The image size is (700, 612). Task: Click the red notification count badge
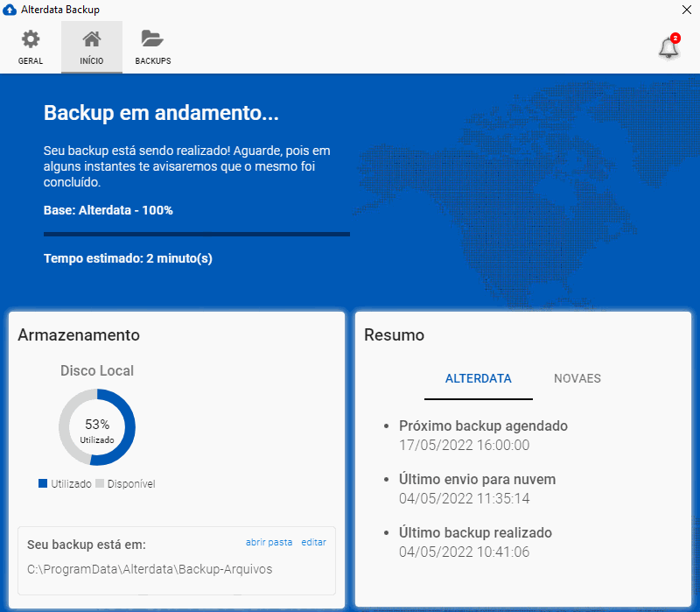[675, 39]
